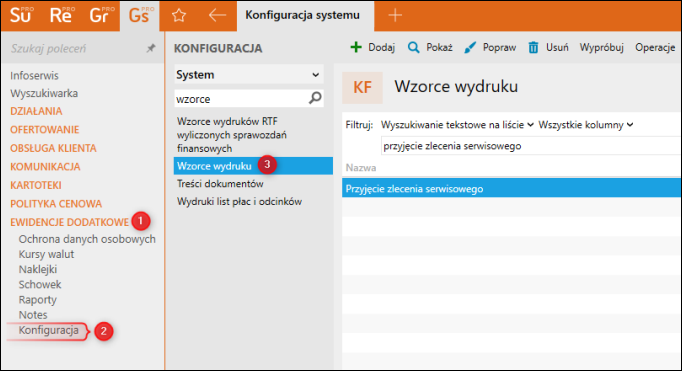Viewport: 682px width, 371px height.
Task: Open Naklejki in the sidebar
Action: coord(38,269)
